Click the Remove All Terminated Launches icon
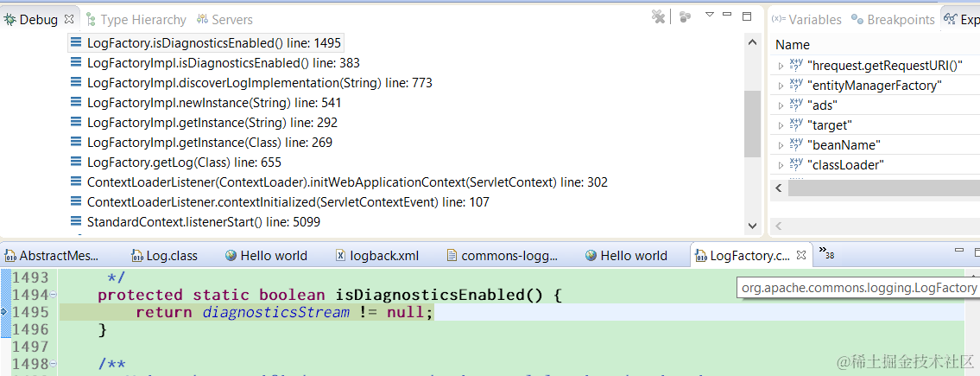Screen dimensions: 980x376 point(658,17)
